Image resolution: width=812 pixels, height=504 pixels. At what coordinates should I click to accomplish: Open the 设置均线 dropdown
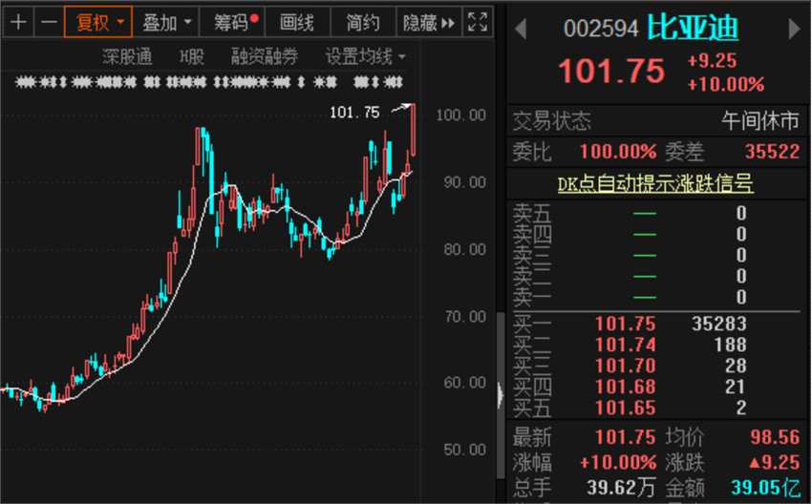pyautogui.click(x=365, y=56)
